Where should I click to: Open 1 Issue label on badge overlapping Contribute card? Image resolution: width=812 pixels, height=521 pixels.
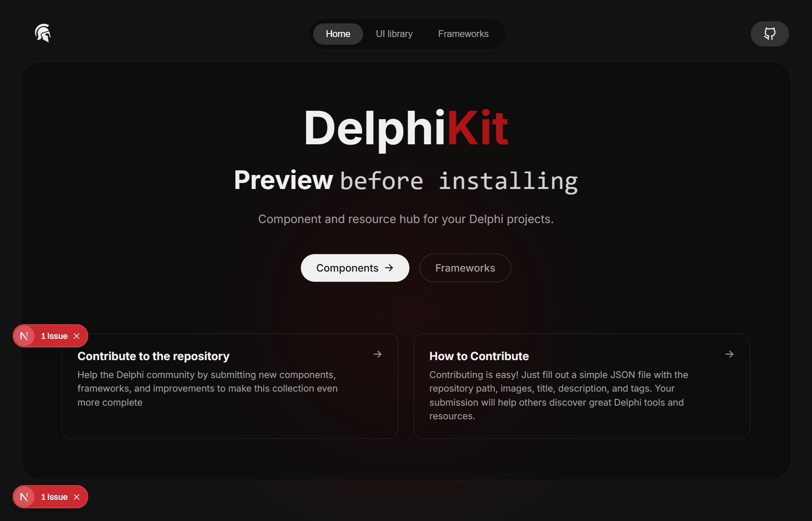pos(54,336)
